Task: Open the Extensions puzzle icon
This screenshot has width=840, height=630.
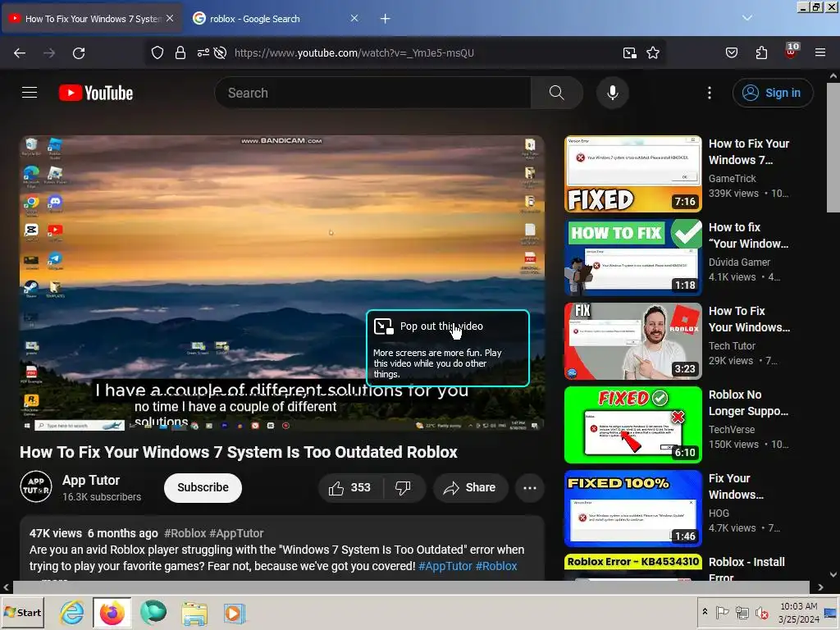Action: 761,52
